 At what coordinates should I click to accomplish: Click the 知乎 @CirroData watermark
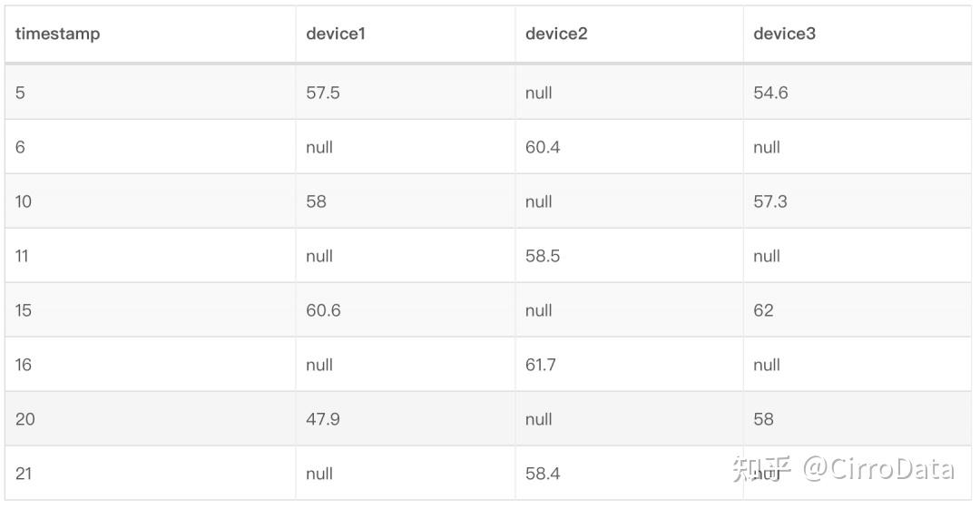(843, 469)
